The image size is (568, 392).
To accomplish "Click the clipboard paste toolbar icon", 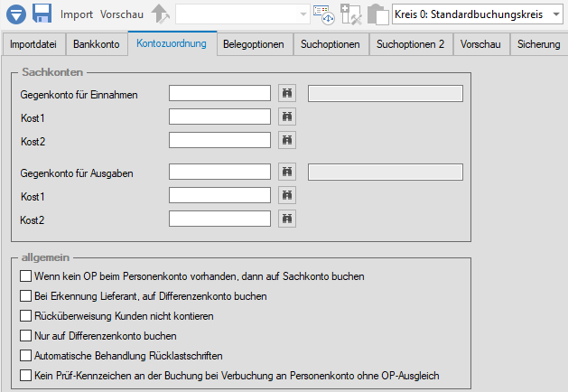I will pos(377,14).
